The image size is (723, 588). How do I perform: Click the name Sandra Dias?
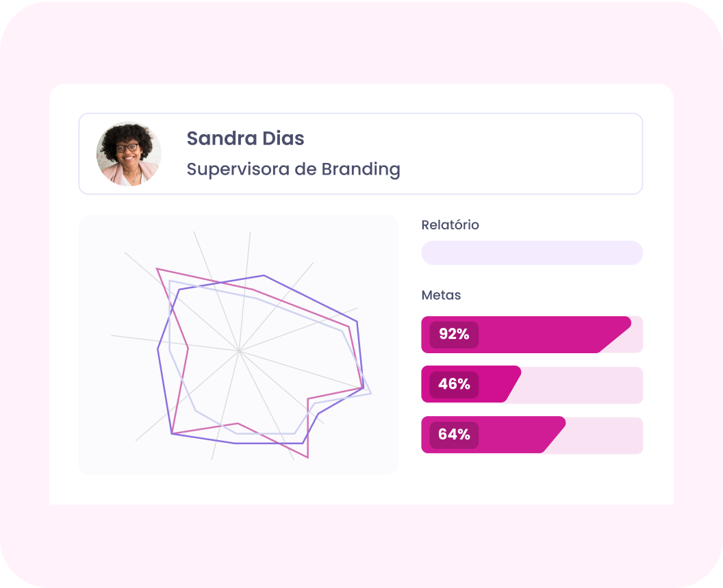pyautogui.click(x=245, y=138)
